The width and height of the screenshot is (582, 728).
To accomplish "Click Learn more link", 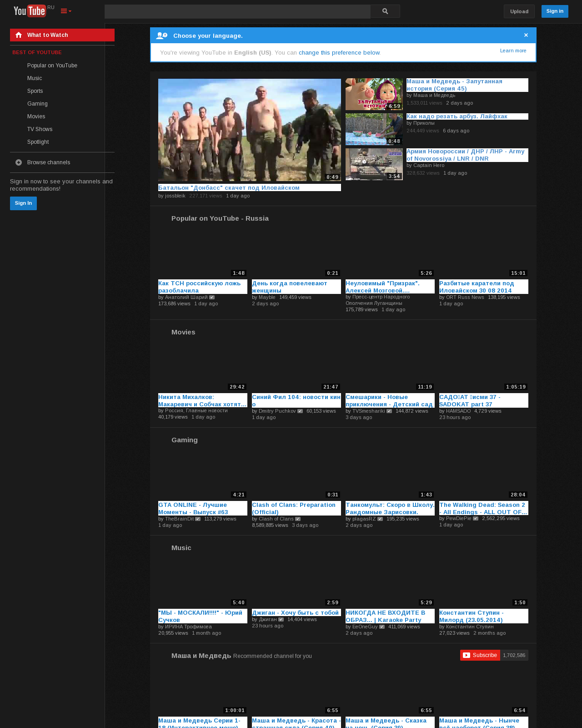I will point(513,51).
